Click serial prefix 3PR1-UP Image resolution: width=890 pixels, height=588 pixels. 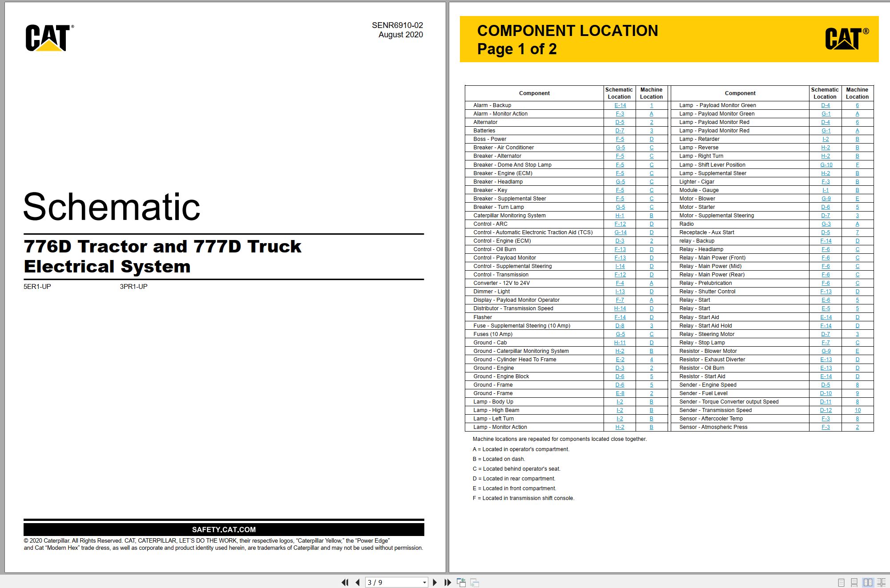pyautogui.click(x=133, y=287)
